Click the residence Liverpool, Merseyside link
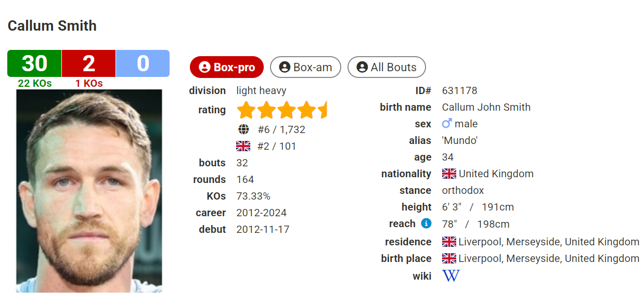 click(x=549, y=242)
